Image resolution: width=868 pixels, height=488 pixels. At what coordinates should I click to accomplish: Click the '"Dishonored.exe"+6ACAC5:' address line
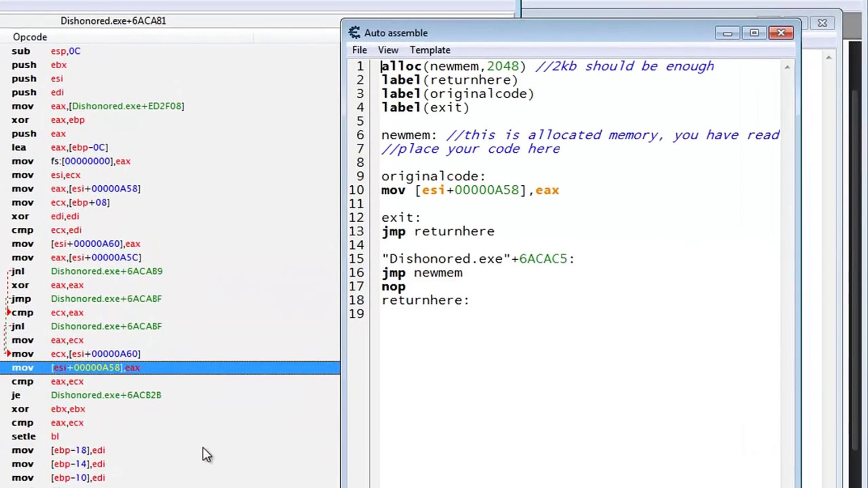pos(478,259)
